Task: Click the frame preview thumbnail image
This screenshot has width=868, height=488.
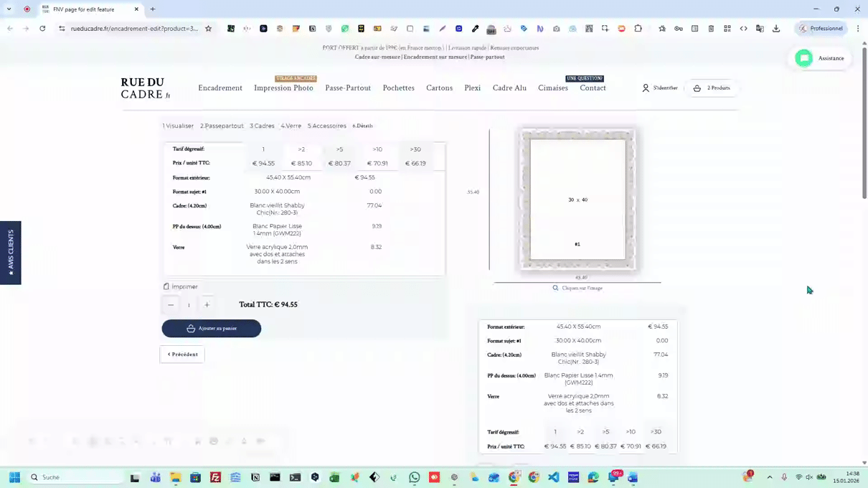Action: [x=577, y=200]
